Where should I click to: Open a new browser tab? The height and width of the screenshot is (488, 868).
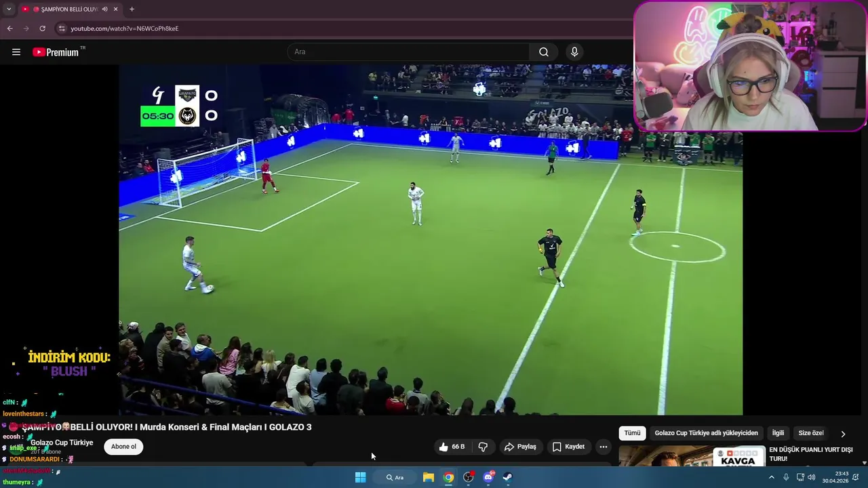click(132, 9)
